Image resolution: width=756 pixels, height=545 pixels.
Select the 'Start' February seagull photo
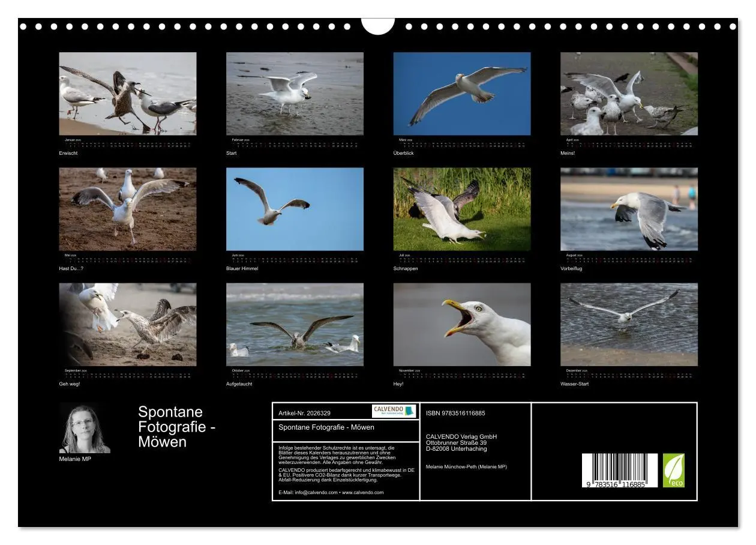pos(295,94)
